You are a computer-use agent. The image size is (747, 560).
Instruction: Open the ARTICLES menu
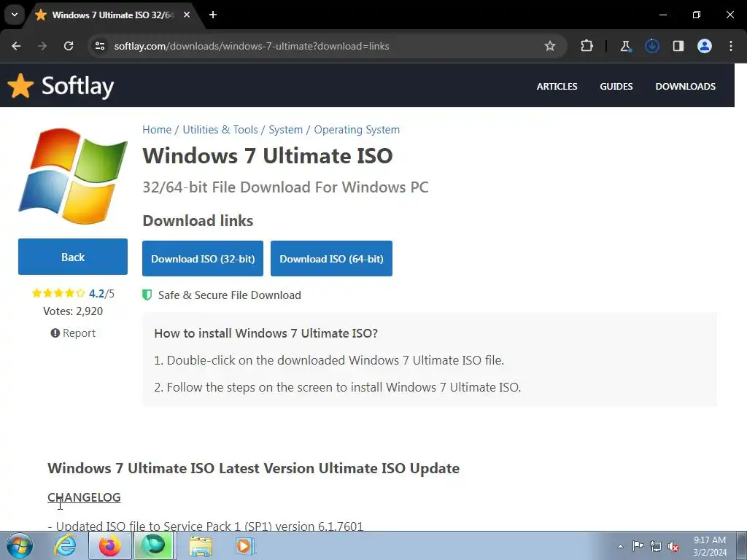pos(557,87)
